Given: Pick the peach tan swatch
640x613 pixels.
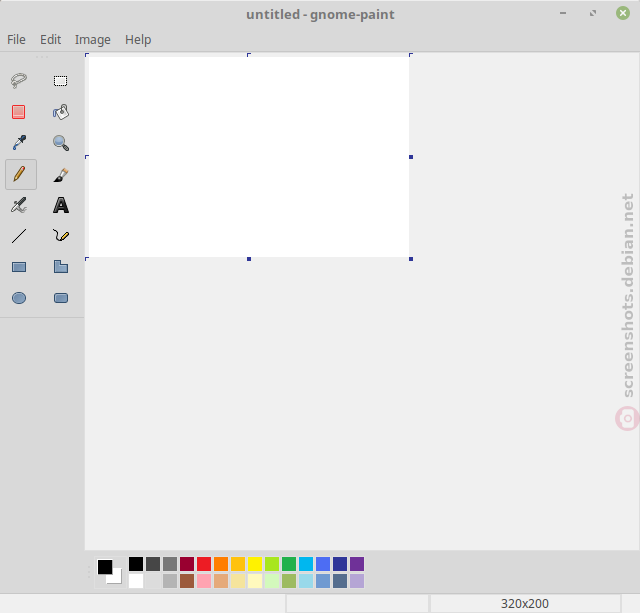Looking at the screenshot, I should tap(221, 581).
